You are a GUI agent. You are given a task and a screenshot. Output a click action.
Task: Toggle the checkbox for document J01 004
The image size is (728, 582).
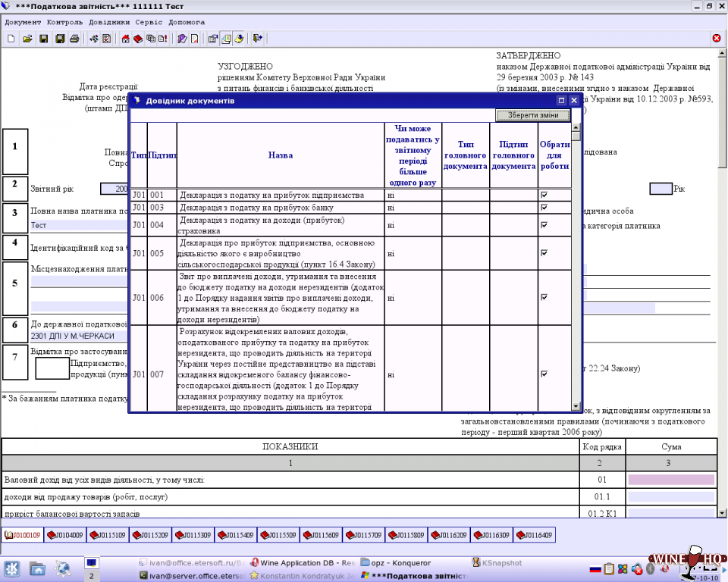pyautogui.click(x=544, y=225)
